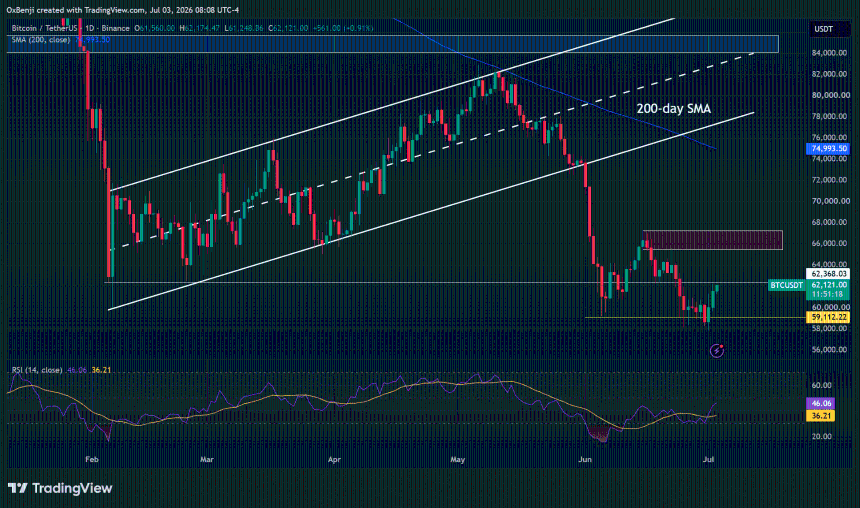This screenshot has height=508, width=860.
Task: Click the 70,000.00 price axis label
Action: point(829,201)
